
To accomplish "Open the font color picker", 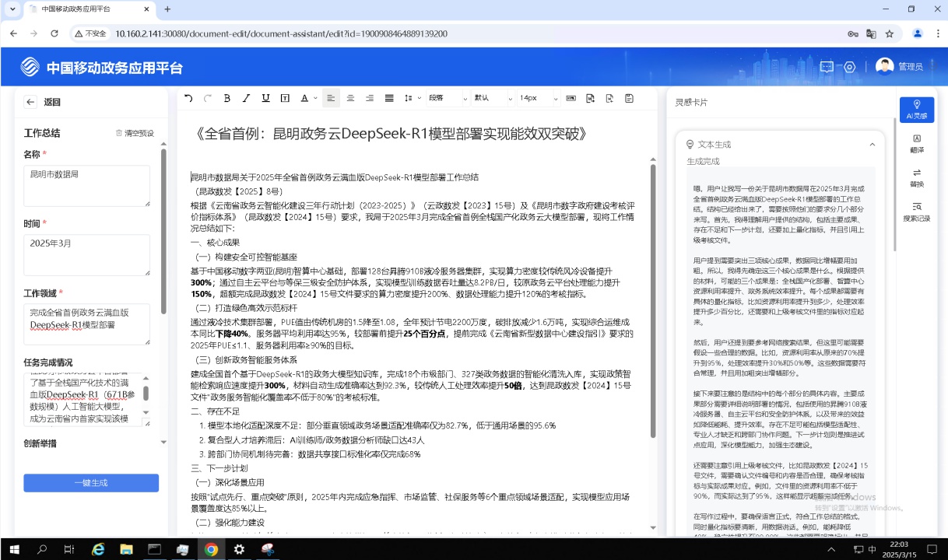I will pyautogui.click(x=309, y=98).
